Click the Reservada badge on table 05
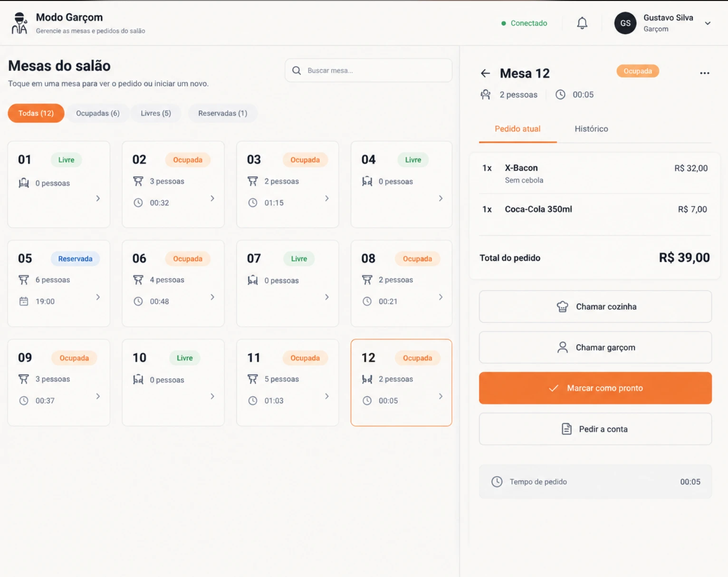This screenshot has width=728, height=577. coord(75,259)
